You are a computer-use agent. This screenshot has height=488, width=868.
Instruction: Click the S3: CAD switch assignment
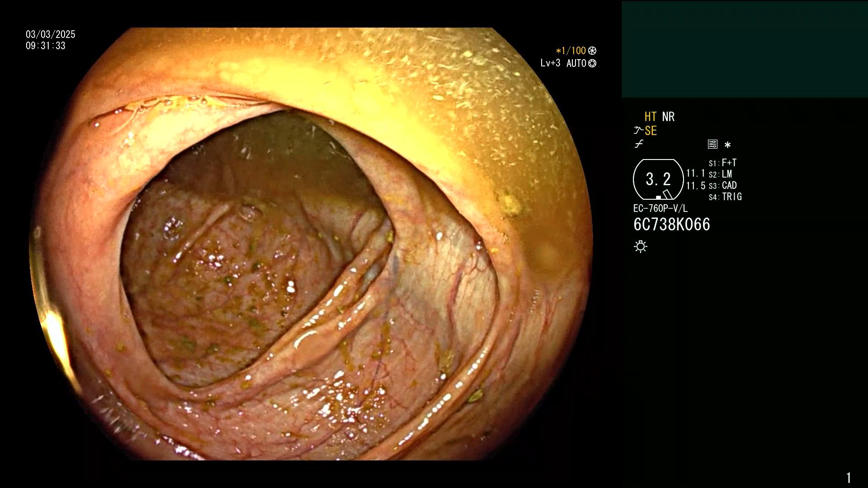click(x=722, y=185)
